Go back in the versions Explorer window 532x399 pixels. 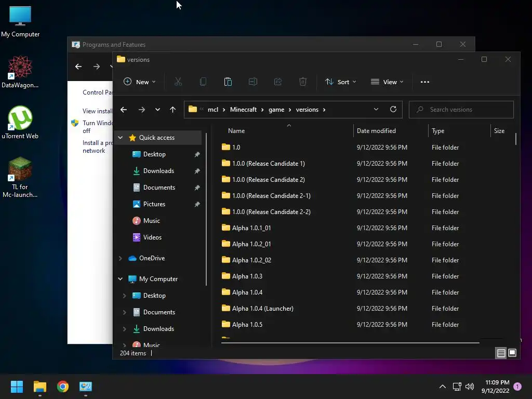pyautogui.click(x=124, y=110)
